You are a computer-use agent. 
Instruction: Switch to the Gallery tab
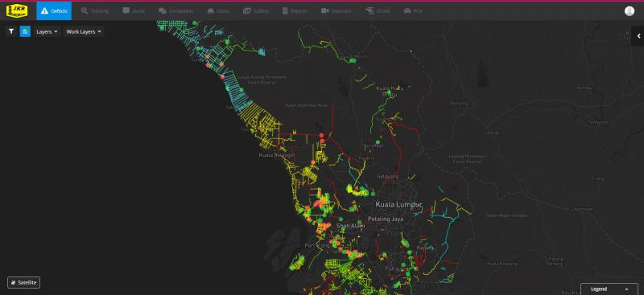(255, 11)
